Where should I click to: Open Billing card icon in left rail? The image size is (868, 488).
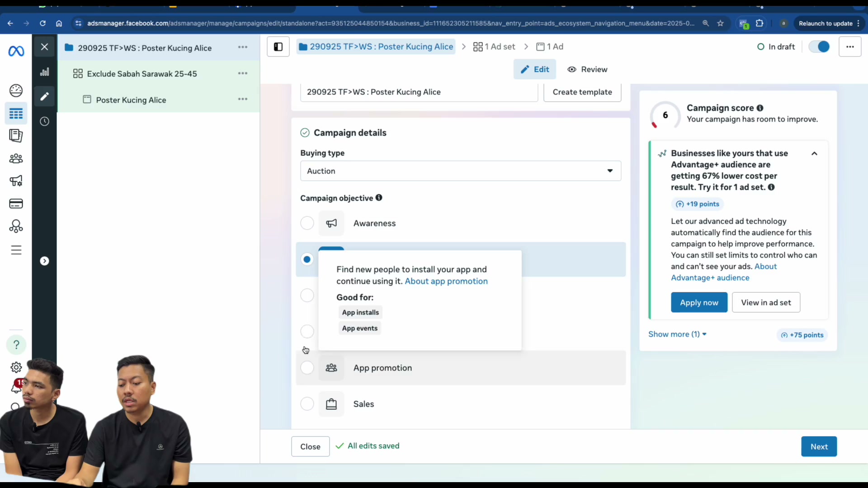click(x=16, y=204)
